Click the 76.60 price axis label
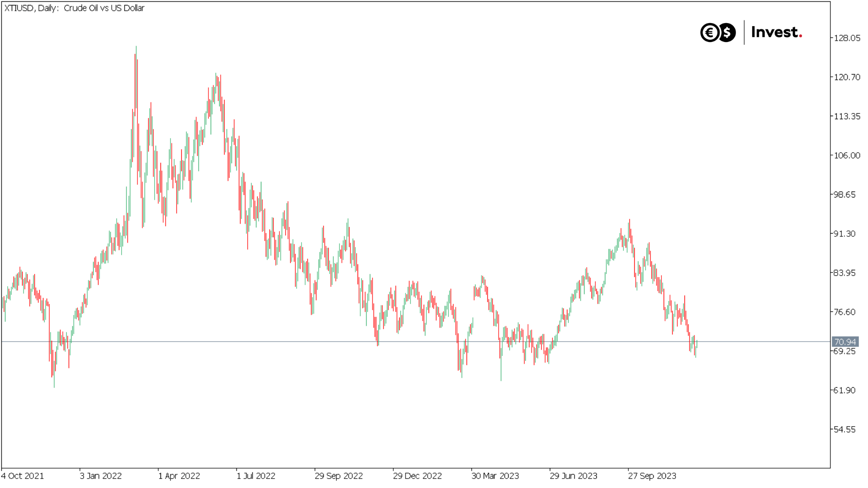Viewport: 868px width, 488px height. [x=845, y=312]
